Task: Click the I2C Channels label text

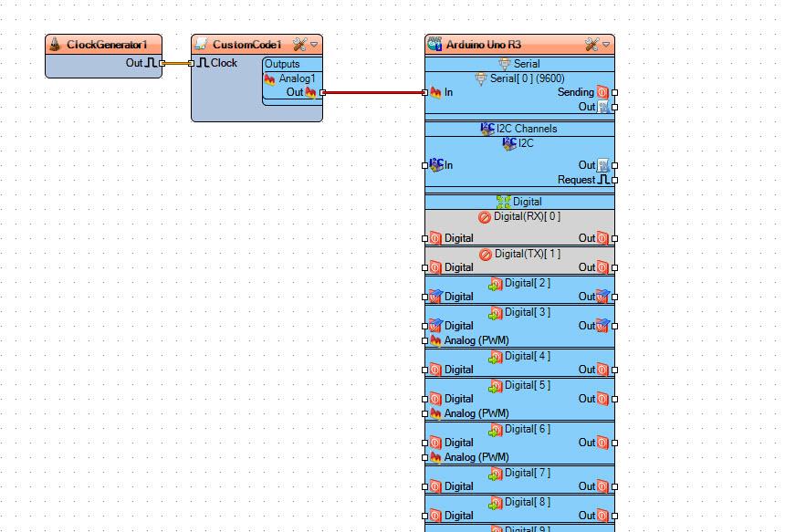Action: pyautogui.click(x=527, y=129)
